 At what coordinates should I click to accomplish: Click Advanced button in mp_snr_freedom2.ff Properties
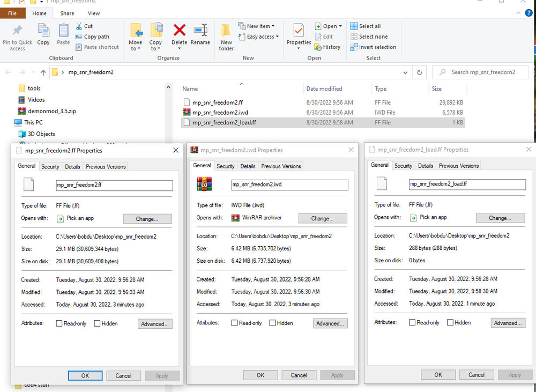tap(155, 324)
